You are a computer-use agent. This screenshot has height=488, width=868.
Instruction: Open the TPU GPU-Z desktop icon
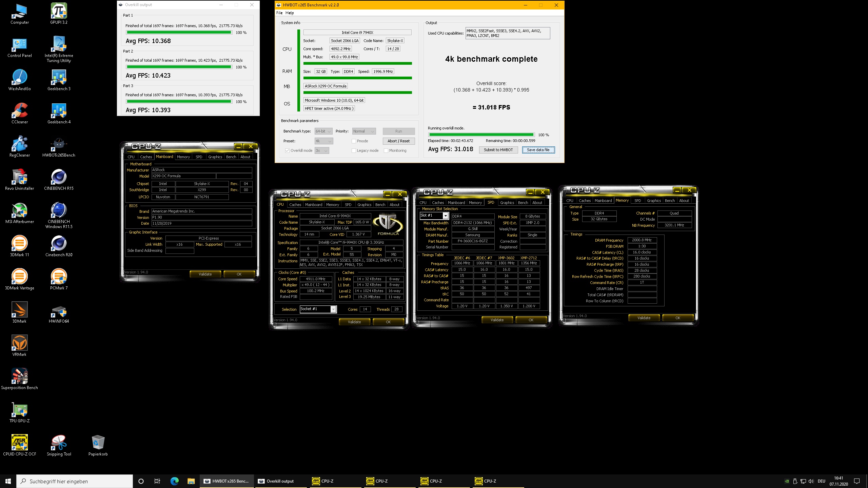coord(19,412)
